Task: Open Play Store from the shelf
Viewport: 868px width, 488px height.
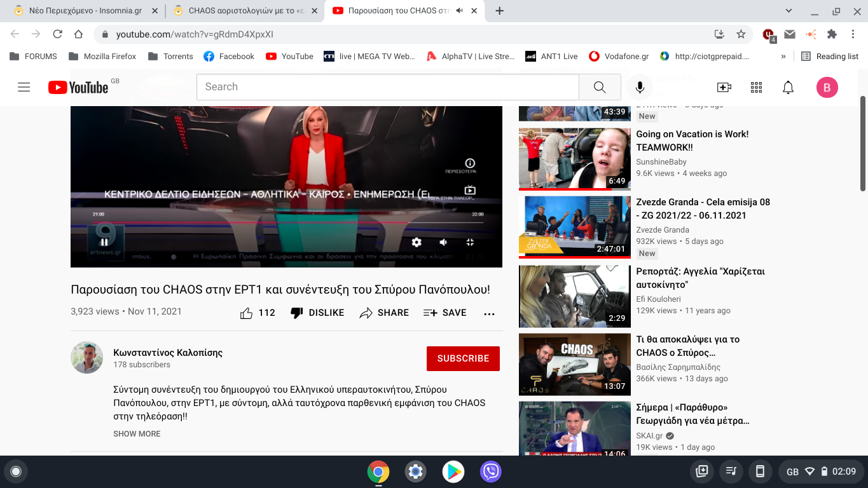Action: click(453, 471)
